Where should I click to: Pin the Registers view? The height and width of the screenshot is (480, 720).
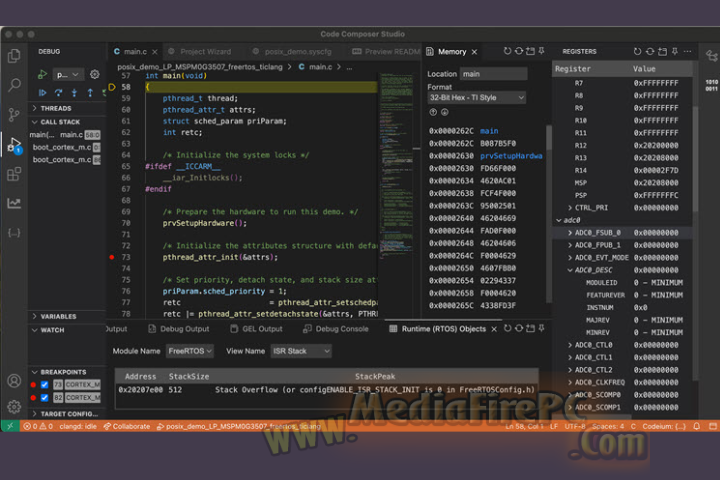point(675,51)
